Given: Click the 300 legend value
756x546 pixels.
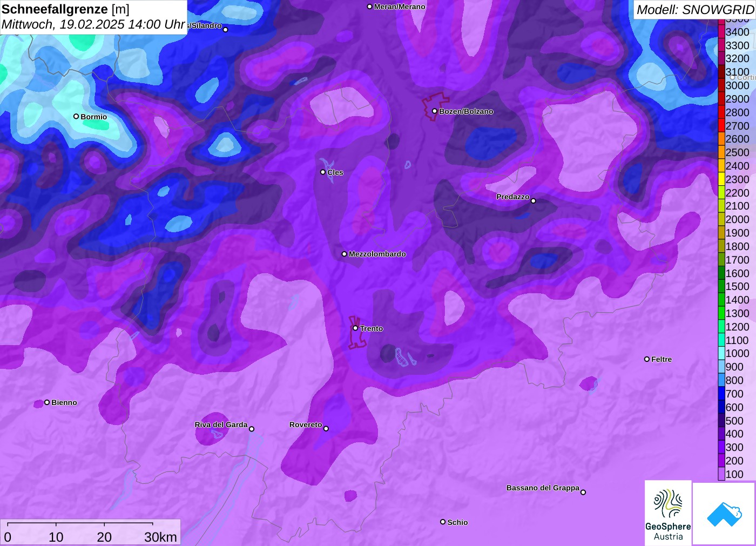Looking at the screenshot, I should [734, 447].
